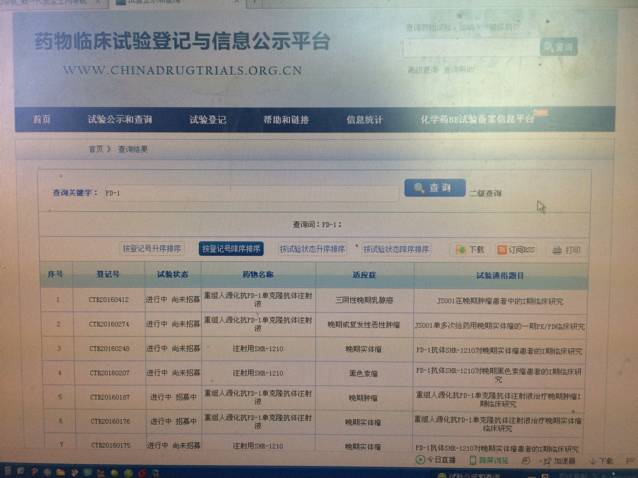
Task: Open the 帮助和链接 navigation item
Action: [286, 120]
